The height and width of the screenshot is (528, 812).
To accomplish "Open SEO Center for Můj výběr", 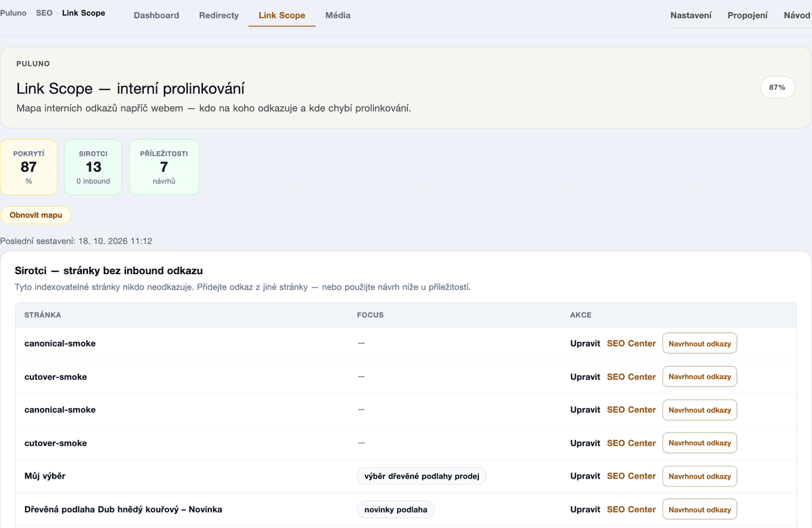I will pos(631,476).
